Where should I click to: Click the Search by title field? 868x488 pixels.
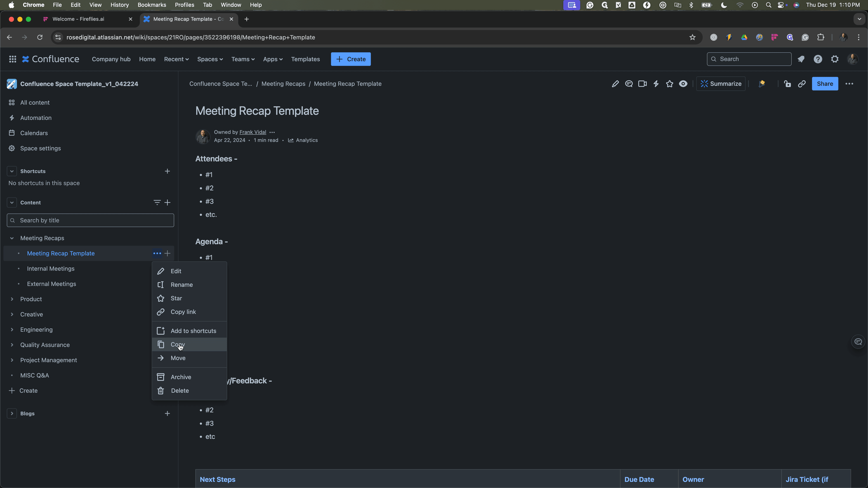point(90,220)
